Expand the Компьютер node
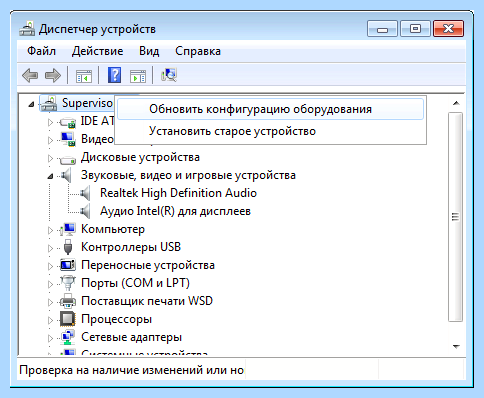 (x=50, y=230)
